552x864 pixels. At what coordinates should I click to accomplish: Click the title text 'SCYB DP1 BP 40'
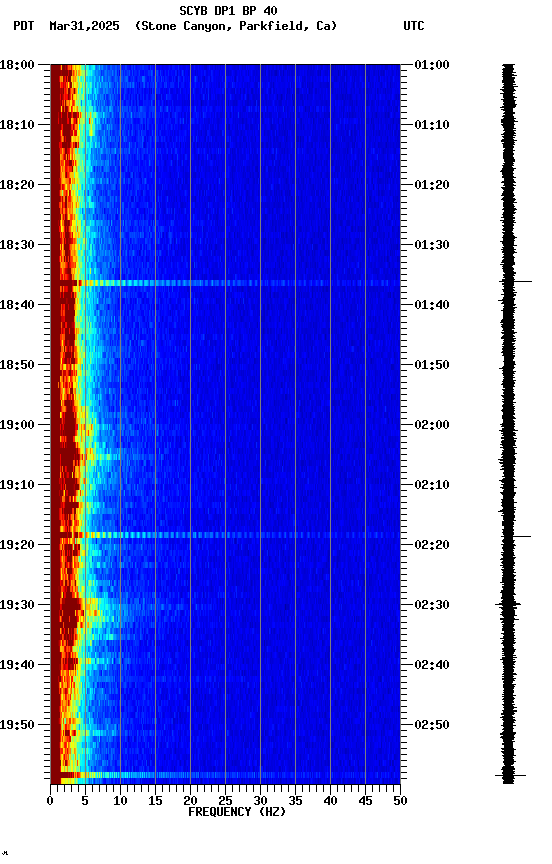point(228,11)
